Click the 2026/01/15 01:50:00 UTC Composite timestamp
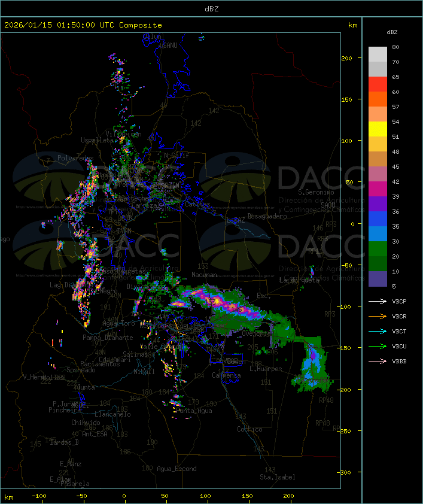Viewport: 423px width, 504px height. (83, 25)
